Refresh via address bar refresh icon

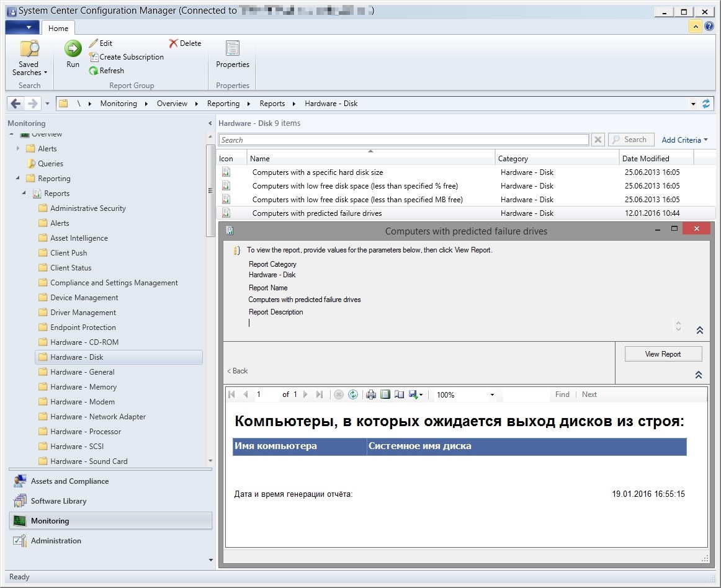click(x=706, y=104)
